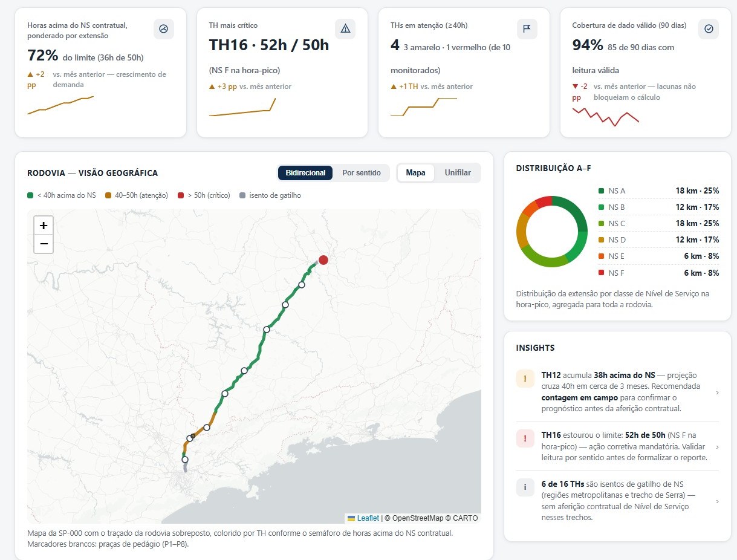Click '18 km · 25%' in NS A row

[697, 191]
